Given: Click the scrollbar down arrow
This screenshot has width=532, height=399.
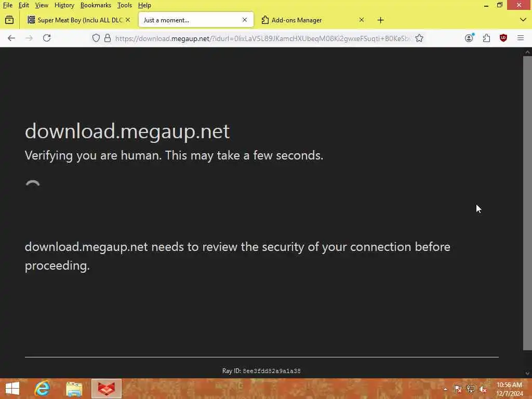Looking at the screenshot, I should [527, 374].
